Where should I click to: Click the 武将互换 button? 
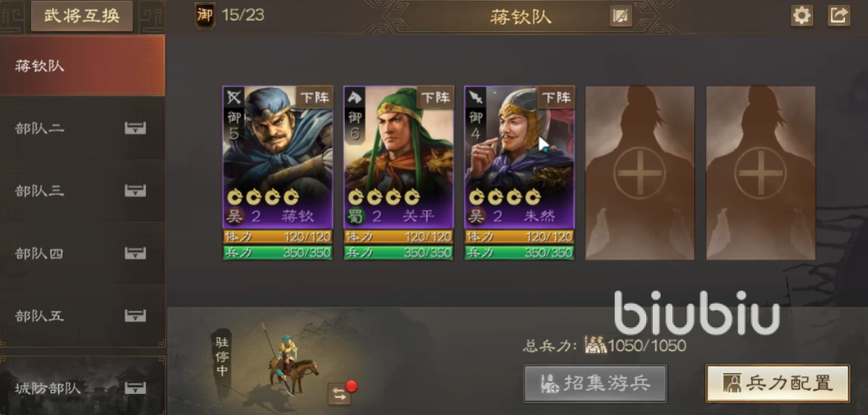tap(82, 15)
